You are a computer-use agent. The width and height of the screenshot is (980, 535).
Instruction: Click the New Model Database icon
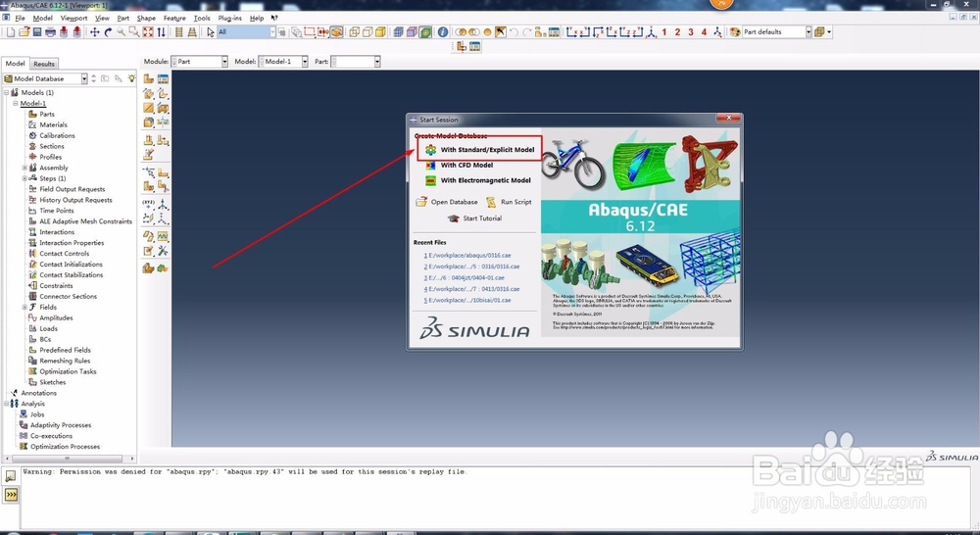tap(11, 32)
